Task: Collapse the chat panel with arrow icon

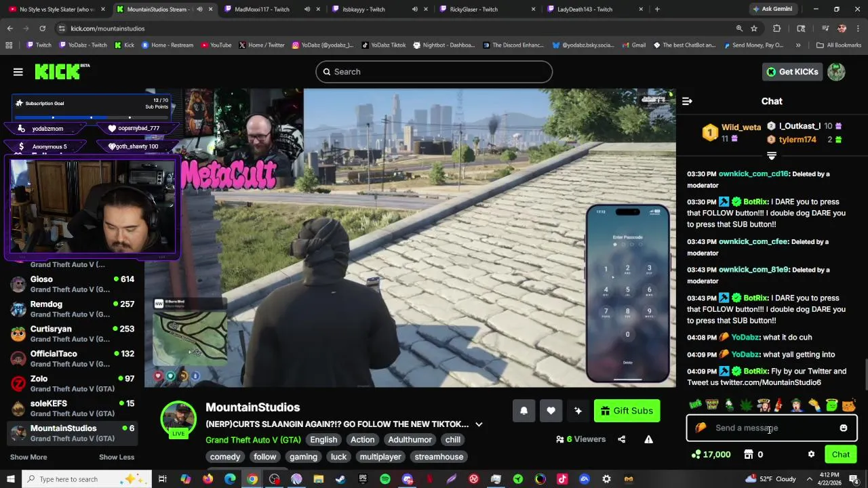Action: (x=687, y=101)
